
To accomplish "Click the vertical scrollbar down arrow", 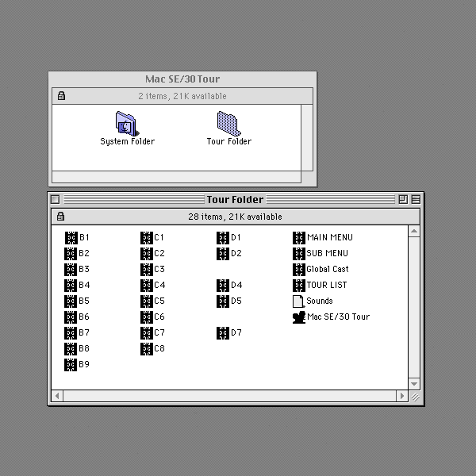I will point(414,384).
